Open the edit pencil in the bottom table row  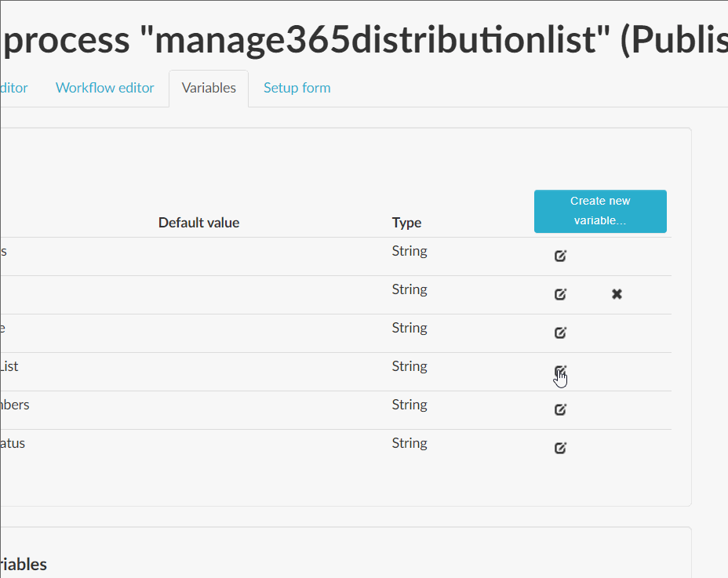click(x=560, y=447)
